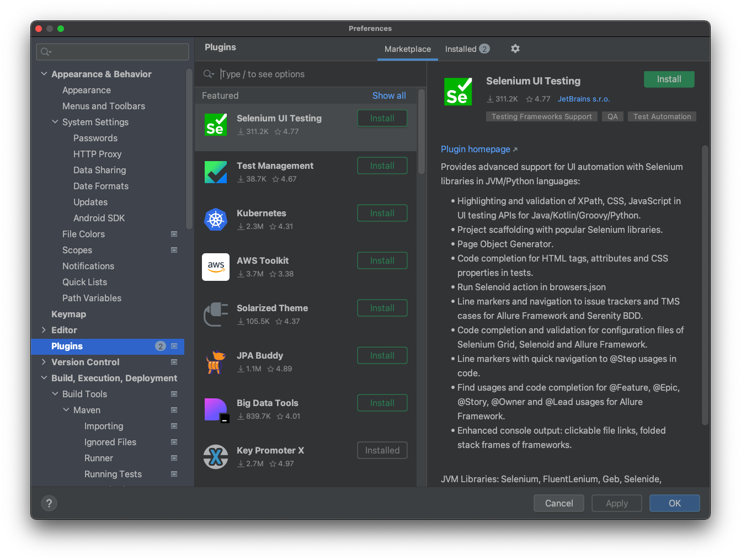Click the Solarized Theme plug icon
This screenshot has height=560, width=741.
216,314
